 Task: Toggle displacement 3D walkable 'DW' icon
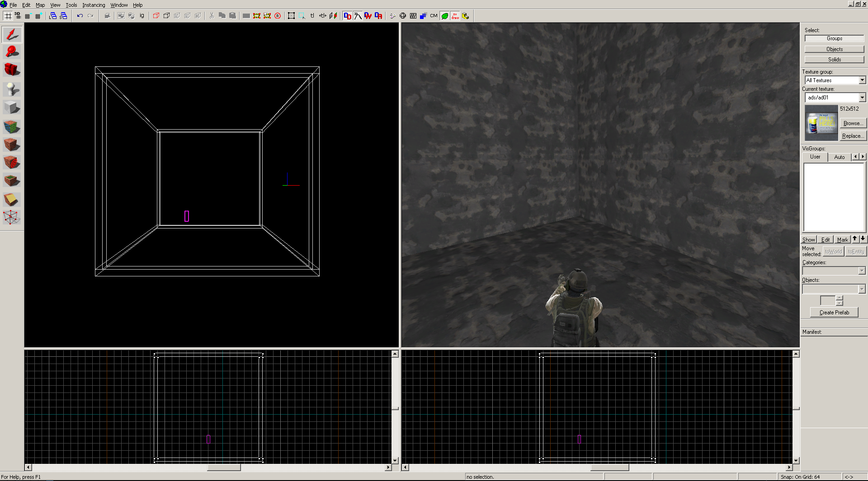[x=368, y=16]
